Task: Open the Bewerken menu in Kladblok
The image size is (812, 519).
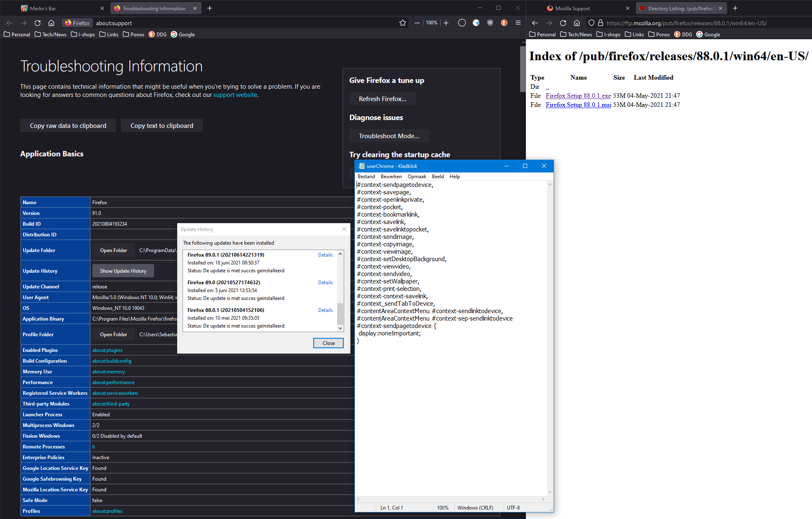Action: pyautogui.click(x=391, y=177)
